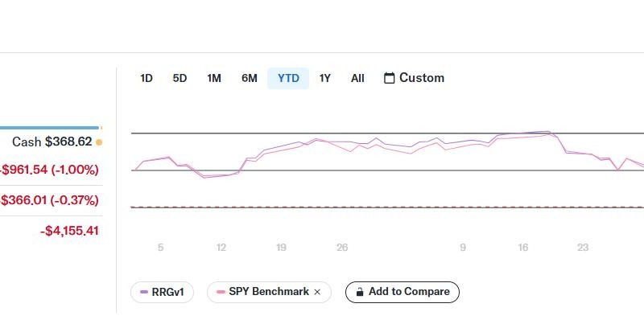Click the 16 date marker on chart axis
Viewport: 644px width, 320px height.
coord(522,248)
